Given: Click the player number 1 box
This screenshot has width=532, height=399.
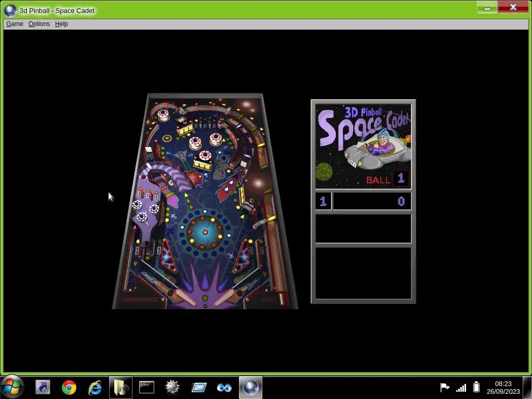Looking at the screenshot, I should click(x=323, y=202).
